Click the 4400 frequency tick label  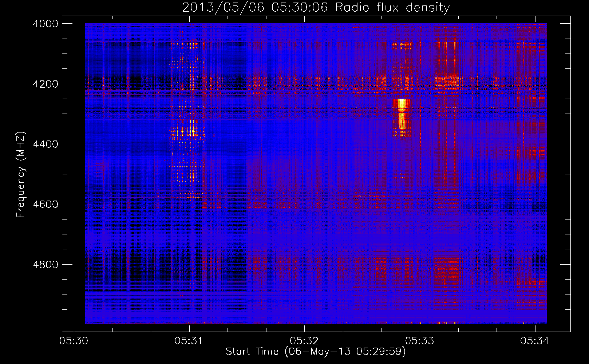tap(46, 144)
